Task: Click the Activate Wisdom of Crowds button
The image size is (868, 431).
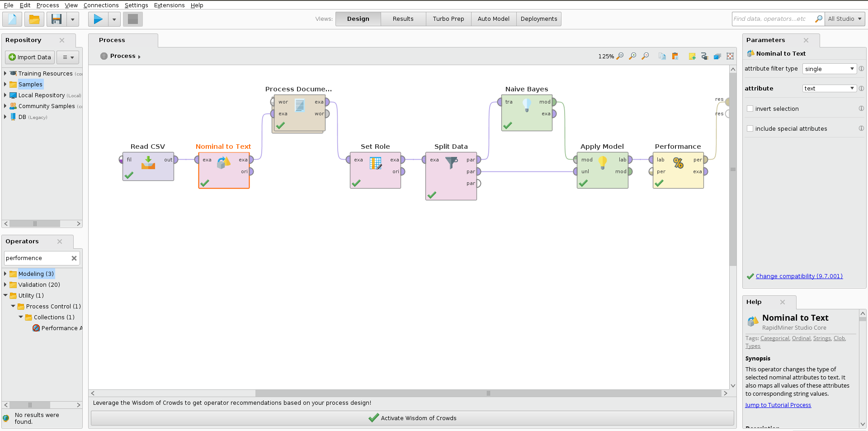Action: coord(412,418)
